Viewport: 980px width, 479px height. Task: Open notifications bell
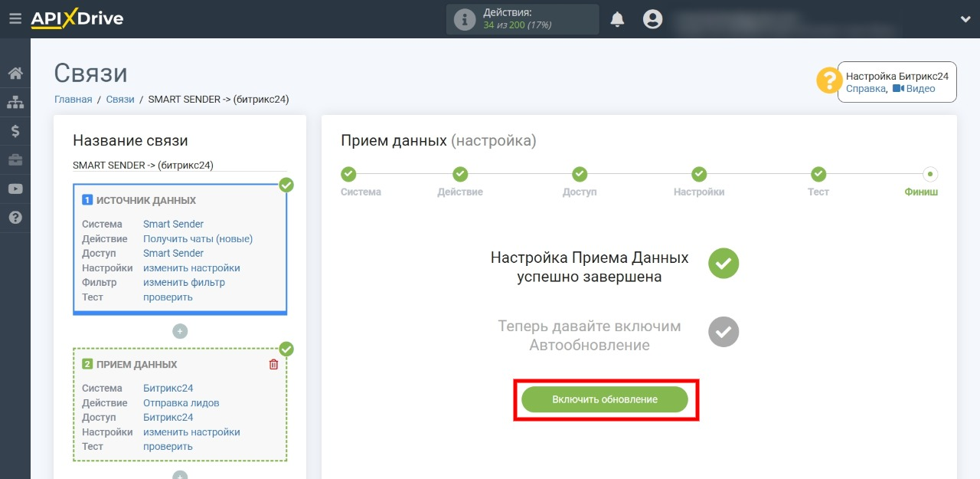[x=617, y=19]
